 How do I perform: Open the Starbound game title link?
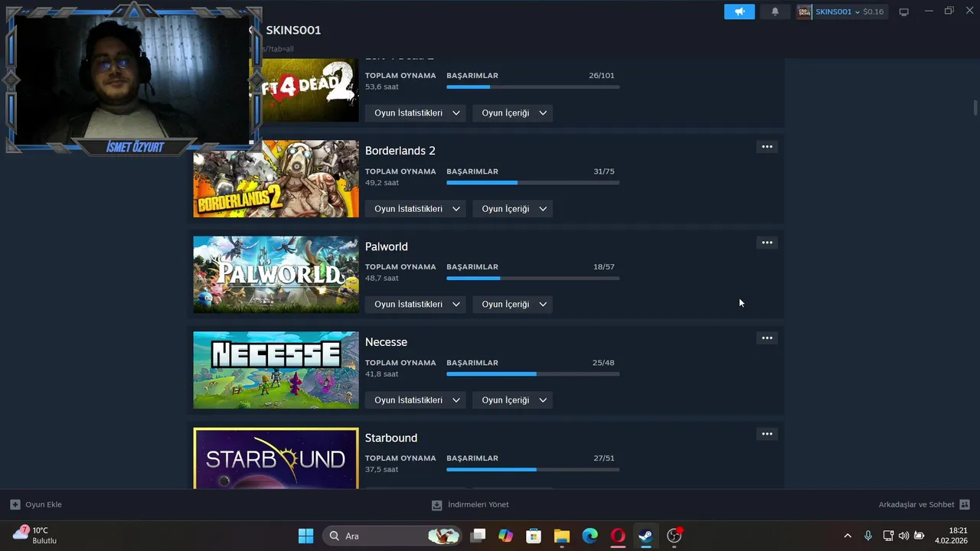pyautogui.click(x=390, y=438)
